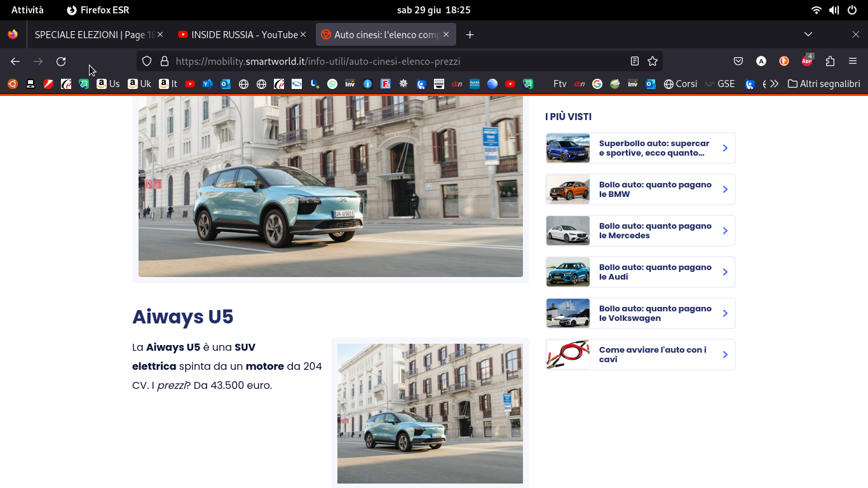The width and height of the screenshot is (868, 488).
Task: Open the Amazon Uk bookmark
Action: [139, 84]
